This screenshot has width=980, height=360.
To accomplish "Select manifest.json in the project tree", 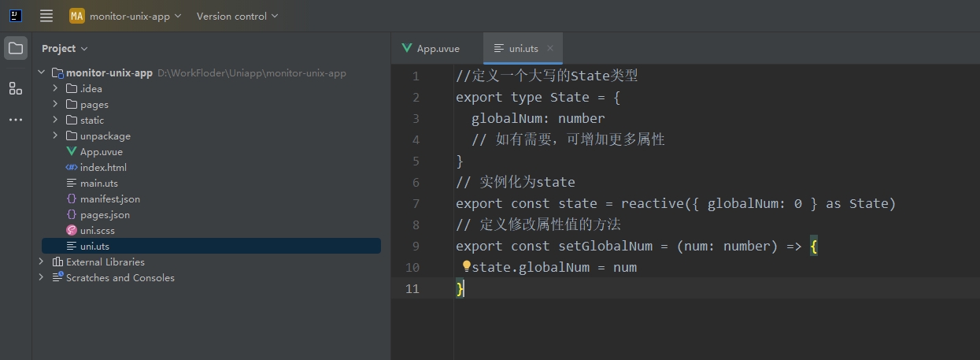I will [110, 199].
